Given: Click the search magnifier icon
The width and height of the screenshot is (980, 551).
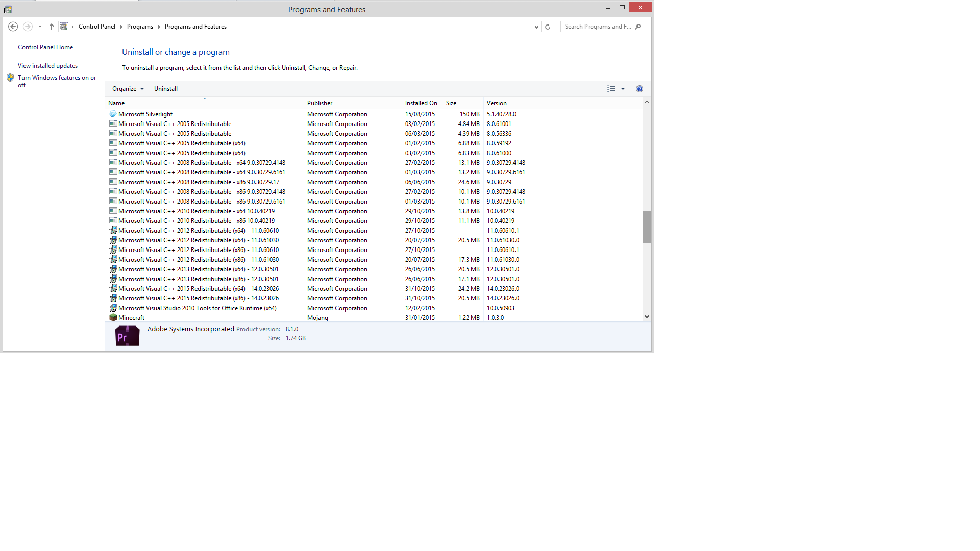Looking at the screenshot, I should point(638,27).
